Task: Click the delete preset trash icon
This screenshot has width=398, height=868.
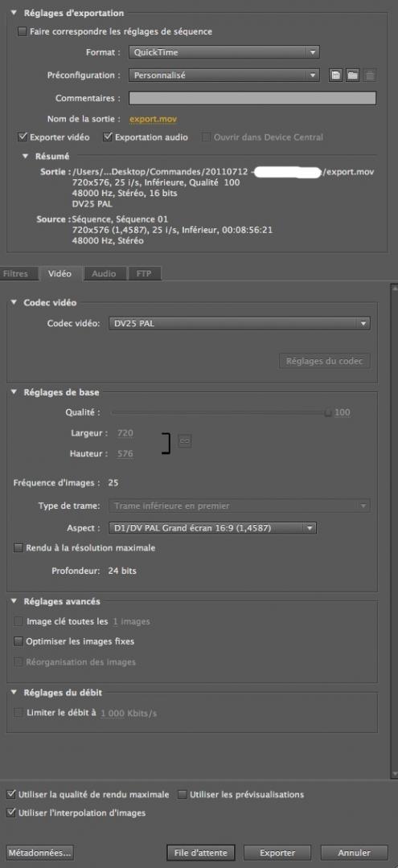Action: click(x=371, y=76)
